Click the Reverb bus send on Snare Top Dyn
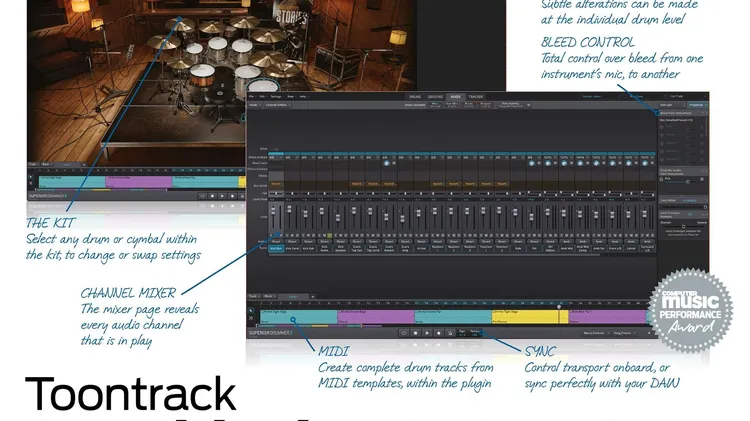 click(x=357, y=184)
